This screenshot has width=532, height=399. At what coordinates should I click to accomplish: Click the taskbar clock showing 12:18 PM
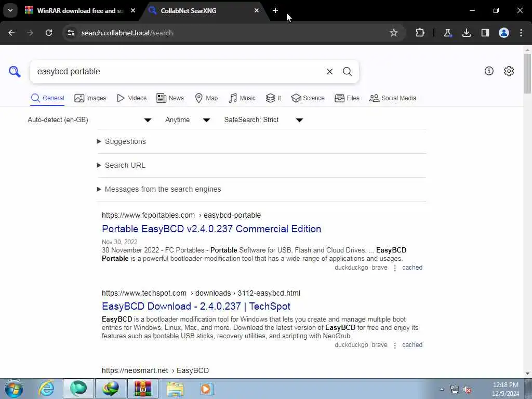click(506, 389)
